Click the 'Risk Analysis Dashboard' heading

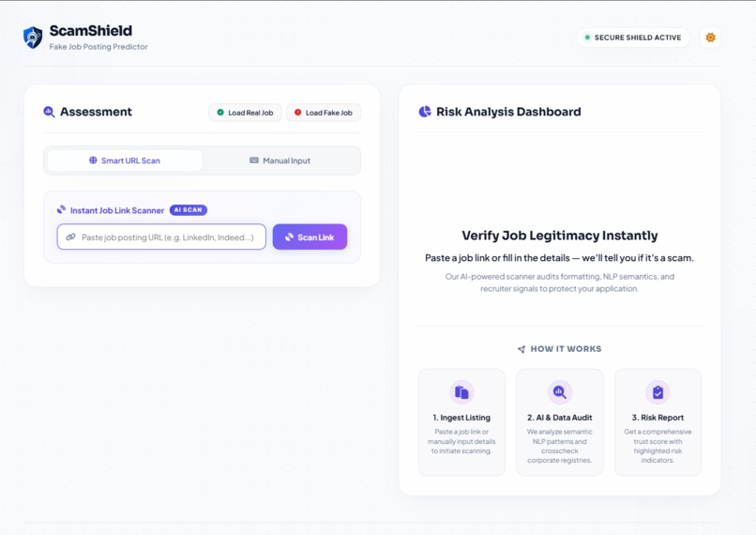508,112
